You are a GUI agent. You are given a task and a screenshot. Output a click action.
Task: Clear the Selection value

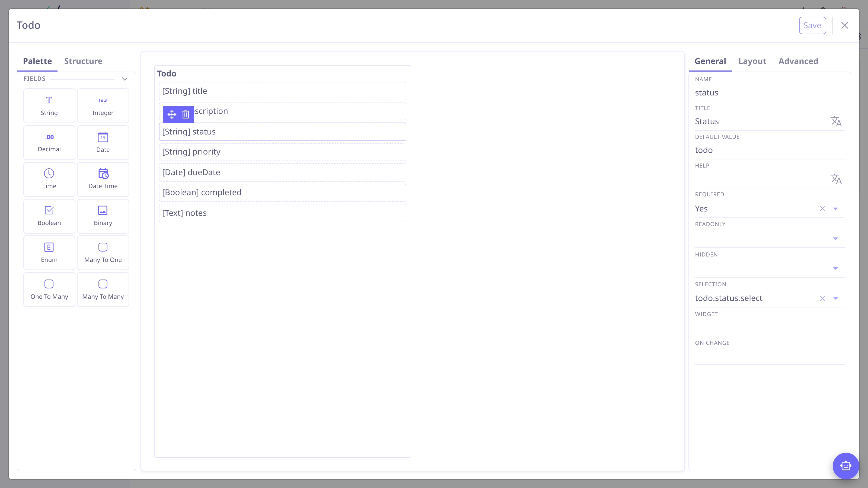coord(822,298)
